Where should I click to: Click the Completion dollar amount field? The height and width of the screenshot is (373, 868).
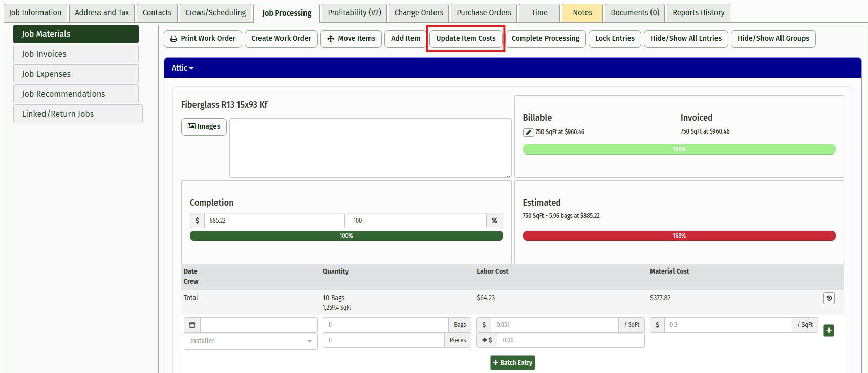pyautogui.click(x=274, y=221)
